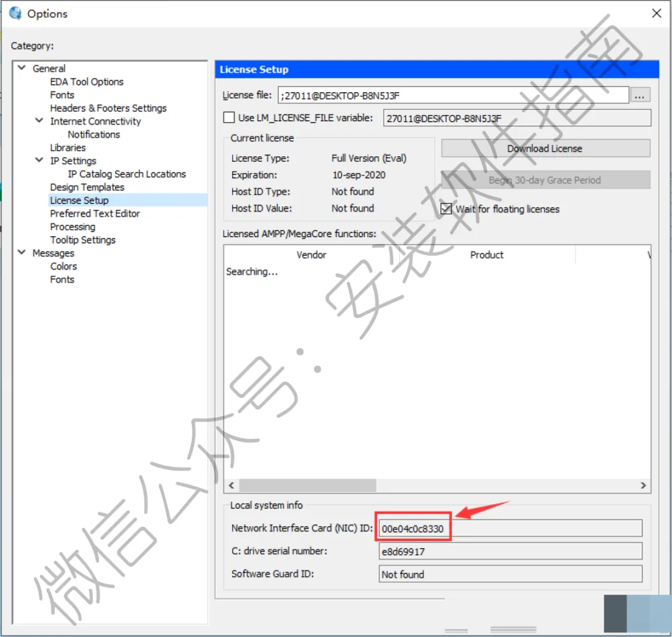Click C: drive serial number field

(510, 551)
